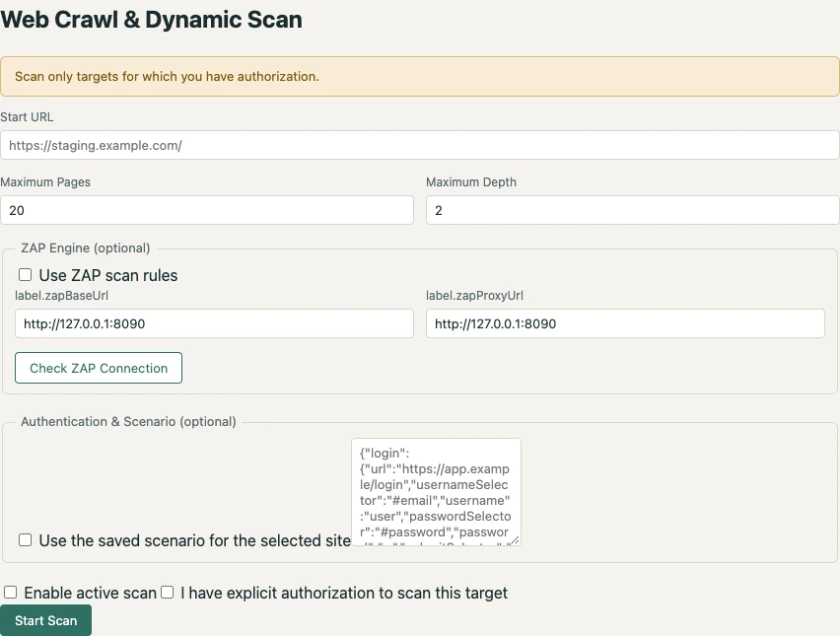Check the Enable active scan box
Screen dimensions: 840x636
[10, 592]
